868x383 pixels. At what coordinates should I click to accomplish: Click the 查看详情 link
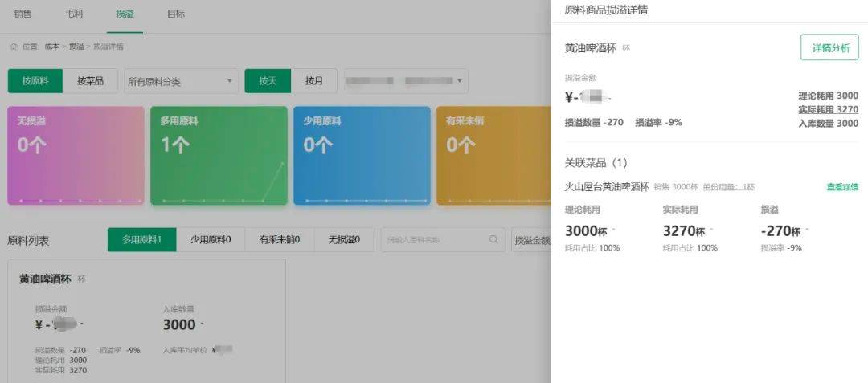(x=842, y=187)
